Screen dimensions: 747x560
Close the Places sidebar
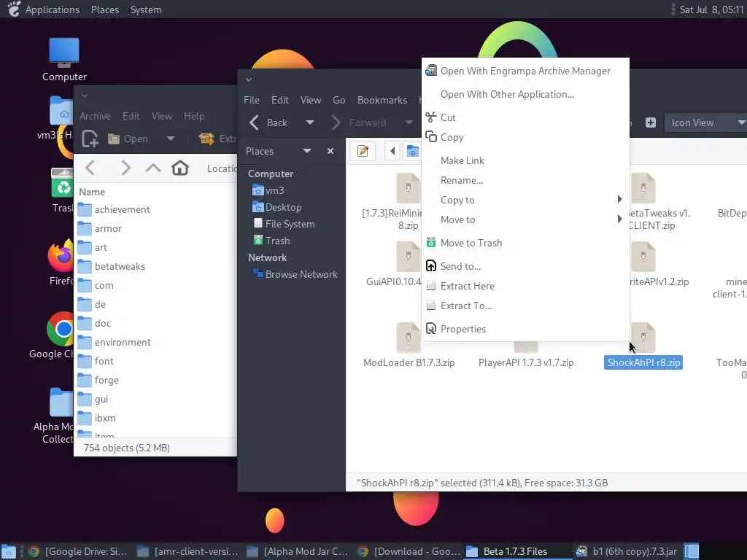(330, 151)
